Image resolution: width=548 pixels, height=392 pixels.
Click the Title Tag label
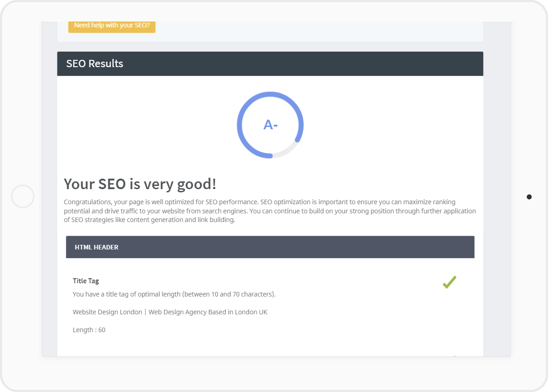[86, 281]
